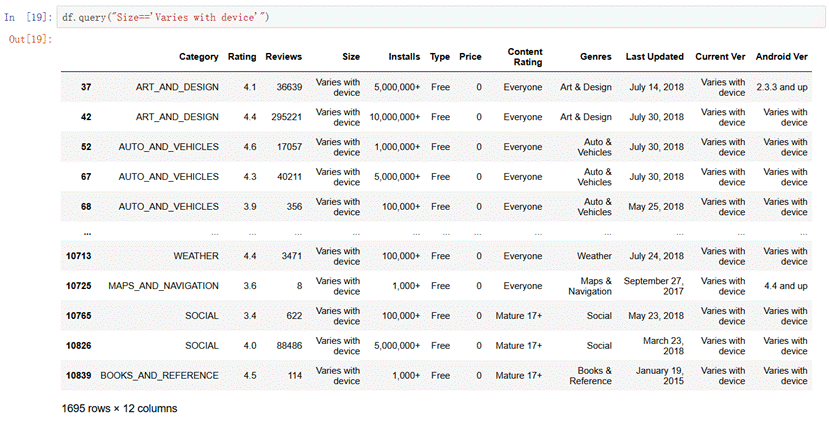Click the 40211 reviews value
829x425 pixels.
point(289,177)
